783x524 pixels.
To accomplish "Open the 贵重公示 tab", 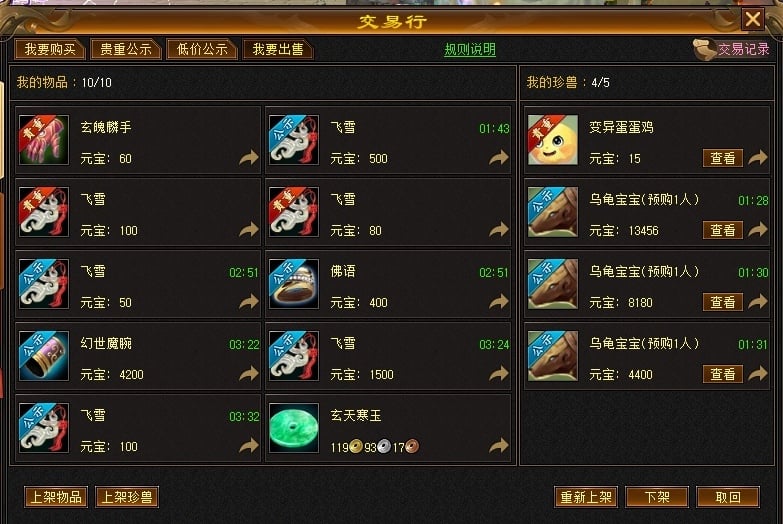I will pyautogui.click(x=126, y=49).
